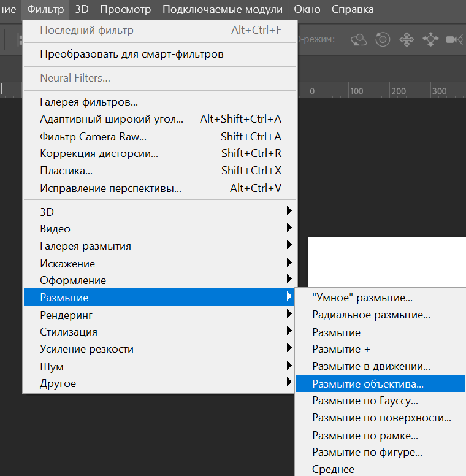Select Размытие по фигуре filter
The width and height of the screenshot is (466, 476).
[381, 452]
